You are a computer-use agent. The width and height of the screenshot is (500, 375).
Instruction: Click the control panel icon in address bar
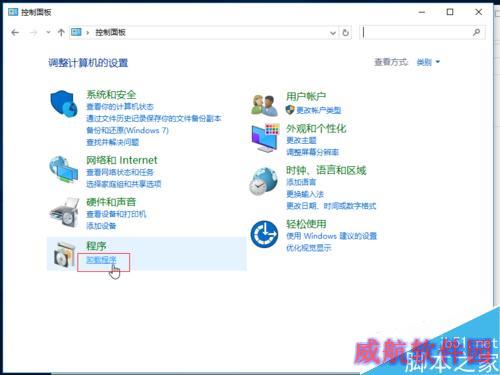pos(76,32)
